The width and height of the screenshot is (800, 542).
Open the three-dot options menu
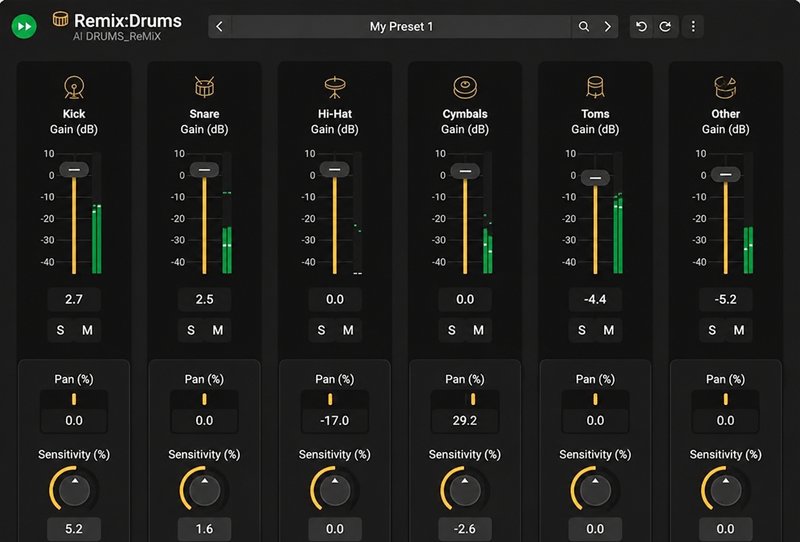click(693, 27)
